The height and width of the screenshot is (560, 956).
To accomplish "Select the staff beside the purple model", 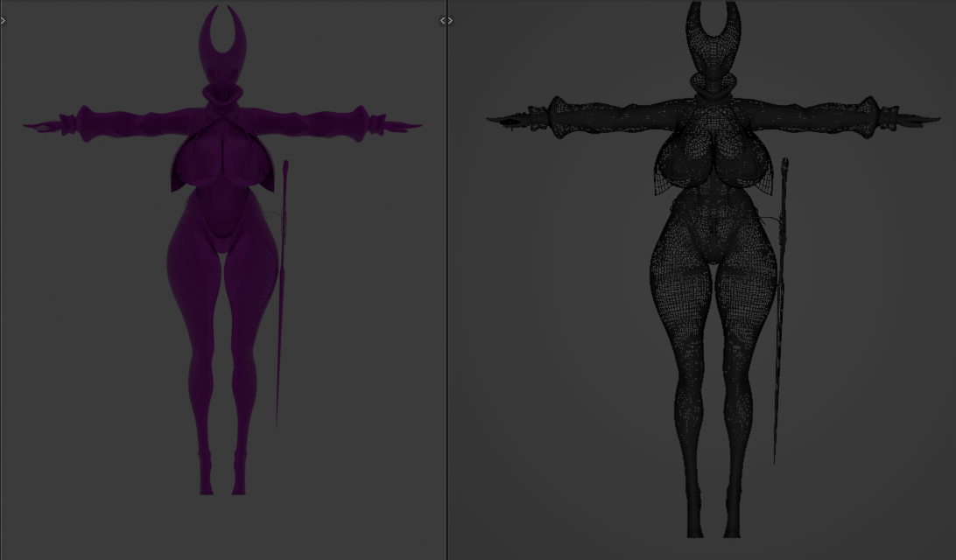I will point(281,292).
